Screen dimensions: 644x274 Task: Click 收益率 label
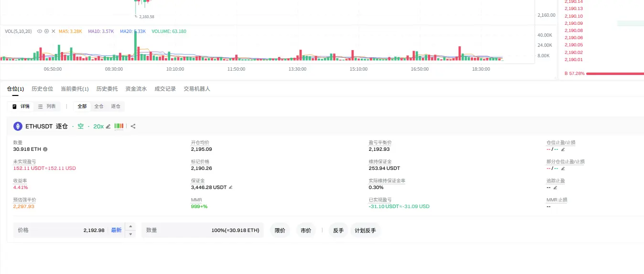click(x=20, y=181)
